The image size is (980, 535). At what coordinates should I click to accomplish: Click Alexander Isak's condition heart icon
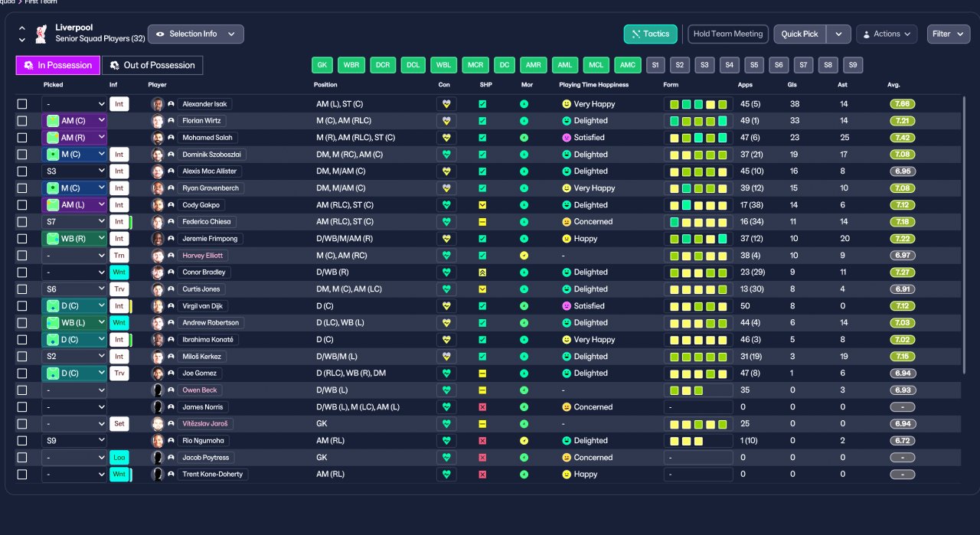pyautogui.click(x=446, y=103)
